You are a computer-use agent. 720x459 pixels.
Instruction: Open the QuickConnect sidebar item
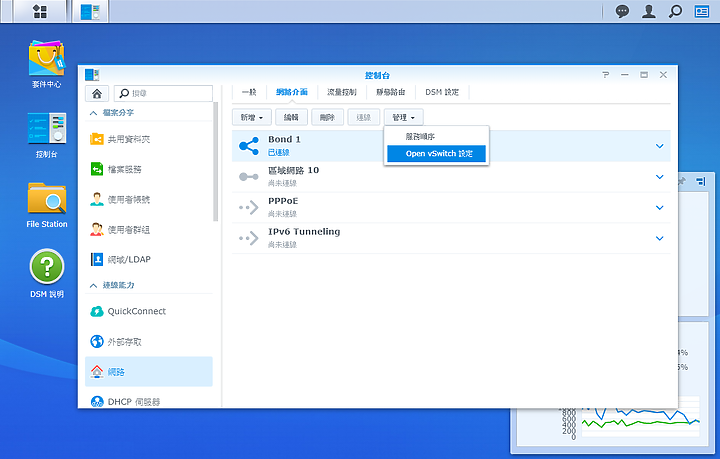point(149,311)
